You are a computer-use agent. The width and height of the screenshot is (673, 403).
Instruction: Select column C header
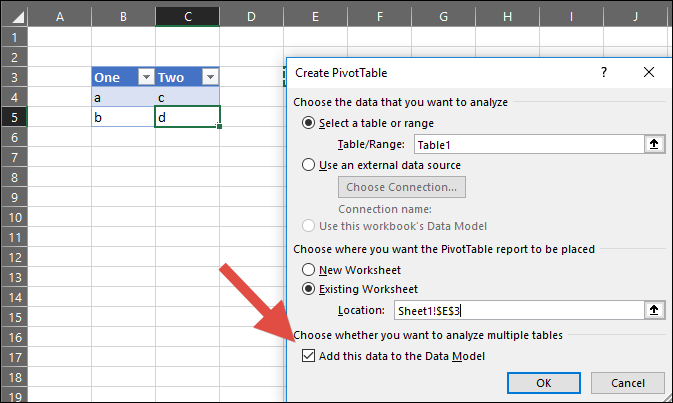(x=188, y=16)
